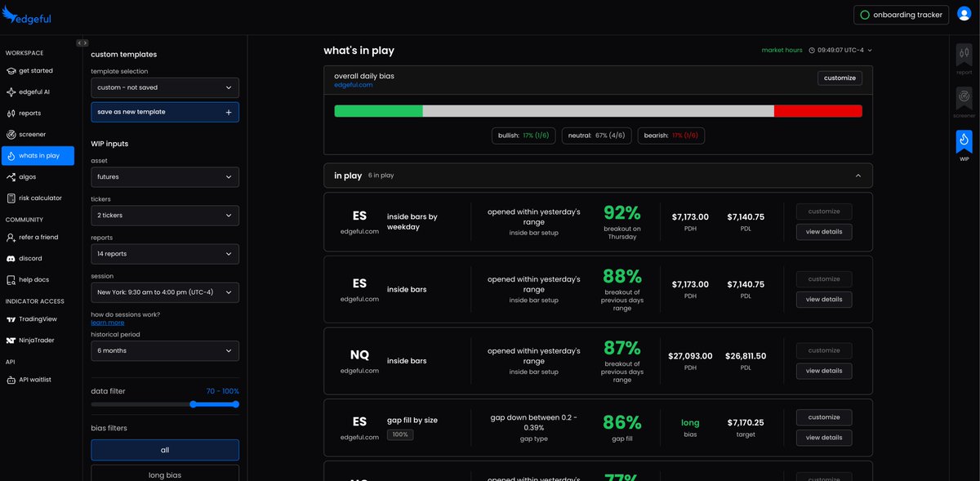The height and width of the screenshot is (481, 980).
Task: Click customize on ES gap fill by size
Action: pos(824,417)
